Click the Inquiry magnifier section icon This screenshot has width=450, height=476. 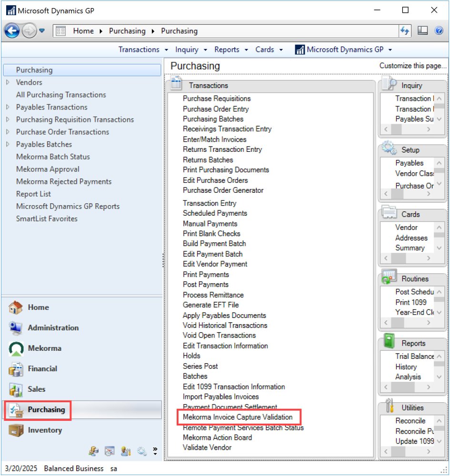(x=389, y=83)
